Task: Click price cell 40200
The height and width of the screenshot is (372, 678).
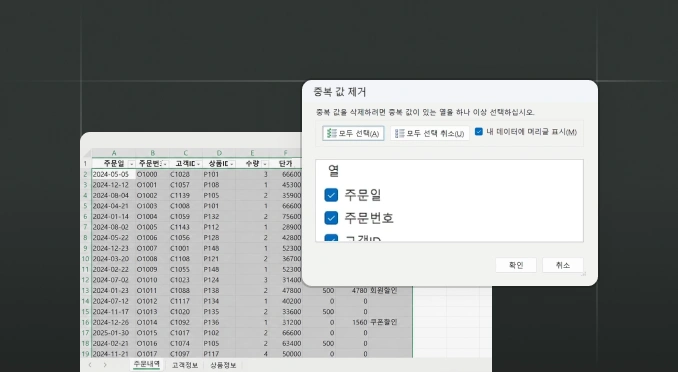Action: tap(285, 301)
